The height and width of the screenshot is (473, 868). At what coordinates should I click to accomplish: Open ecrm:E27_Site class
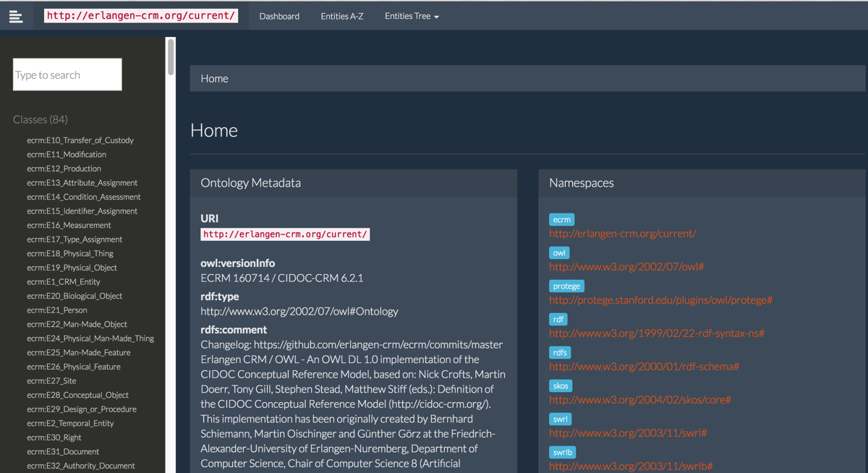tap(51, 380)
